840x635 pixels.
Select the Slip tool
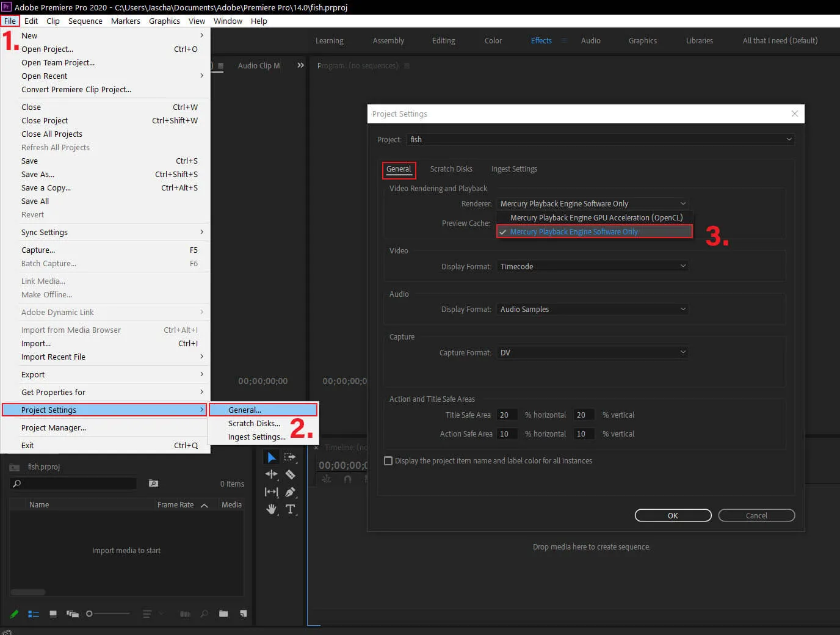coord(272,492)
